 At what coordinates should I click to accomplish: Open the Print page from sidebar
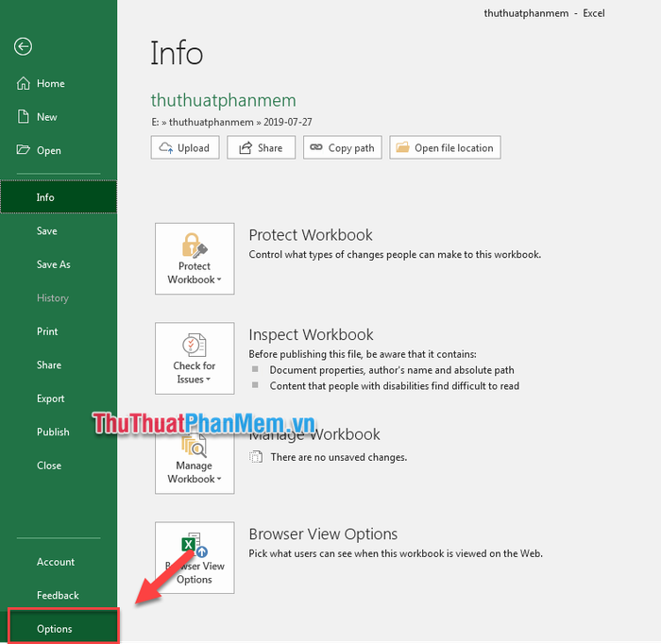pyautogui.click(x=59, y=331)
